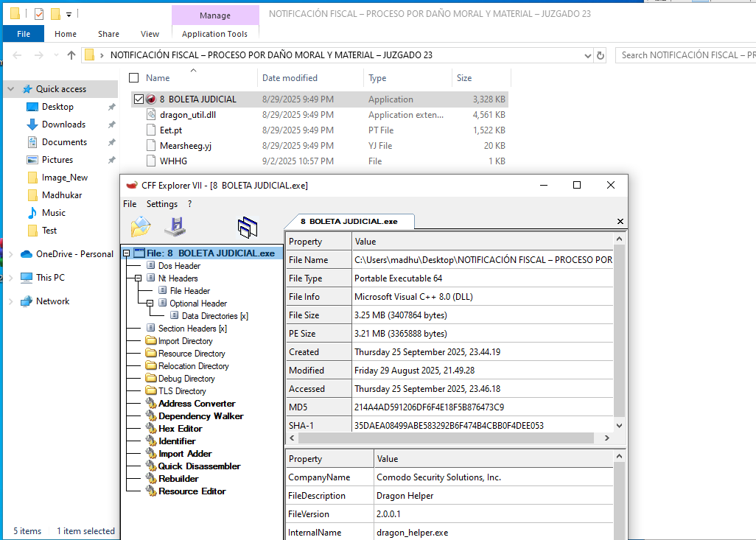Save the file with the save toolbar icon
The image size is (756, 540).
pos(175,227)
